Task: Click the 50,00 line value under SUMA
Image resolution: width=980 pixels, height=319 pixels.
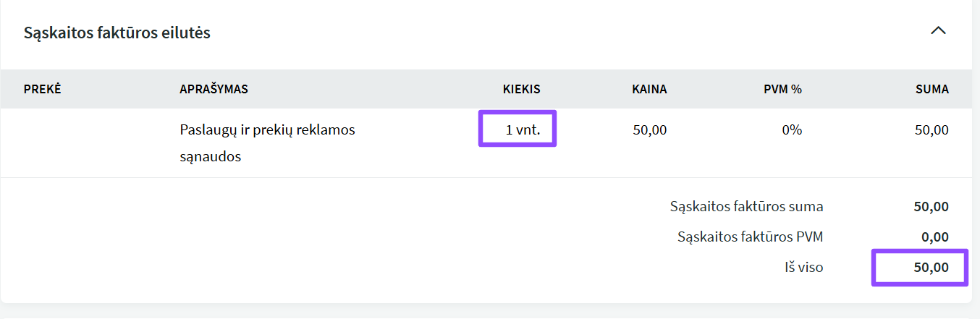Action: (931, 130)
